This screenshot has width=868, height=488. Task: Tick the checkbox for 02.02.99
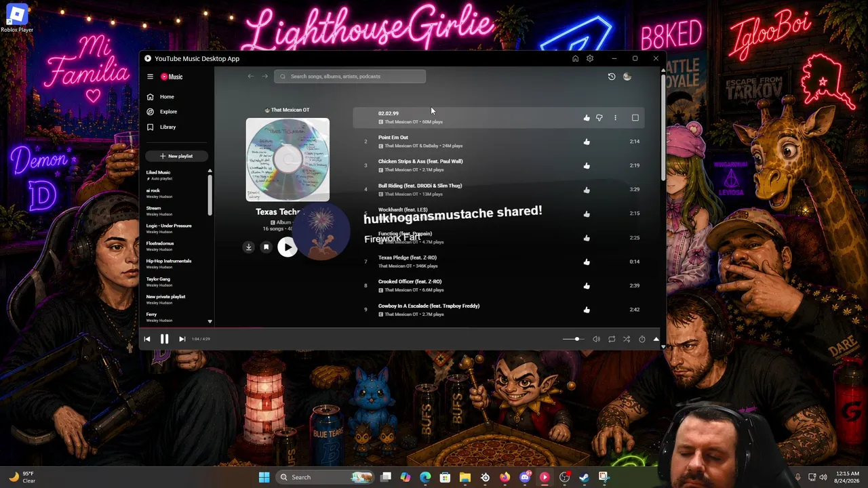click(635, 118)
